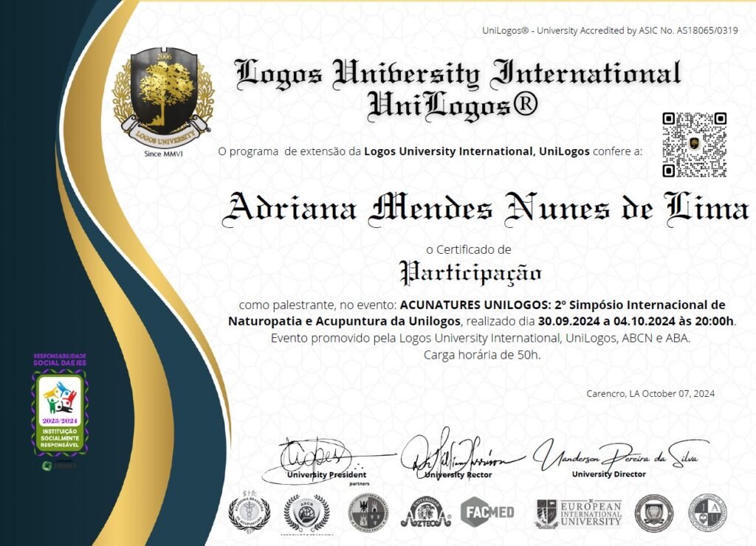Viewport: 756px width, 546px height.
Task: Click 'Naturopatia e Acupuntura da Unilogos' text
Action: click(344, 322)
